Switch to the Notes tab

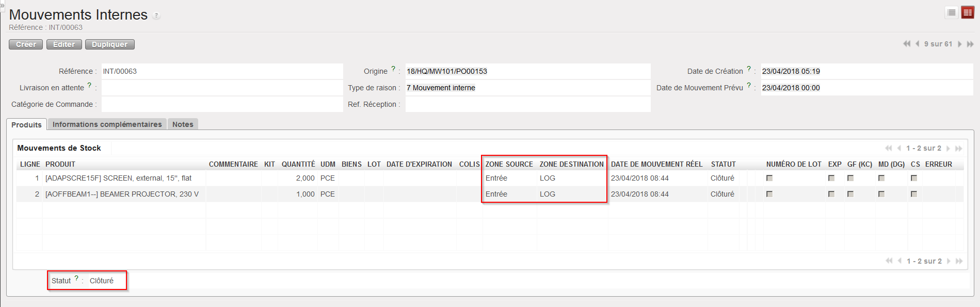[183, 124]
